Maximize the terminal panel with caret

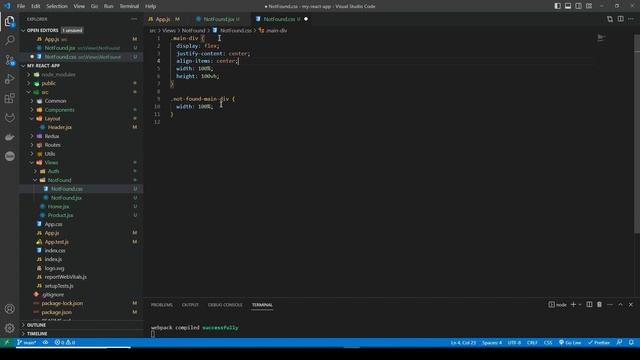point(620,304)
